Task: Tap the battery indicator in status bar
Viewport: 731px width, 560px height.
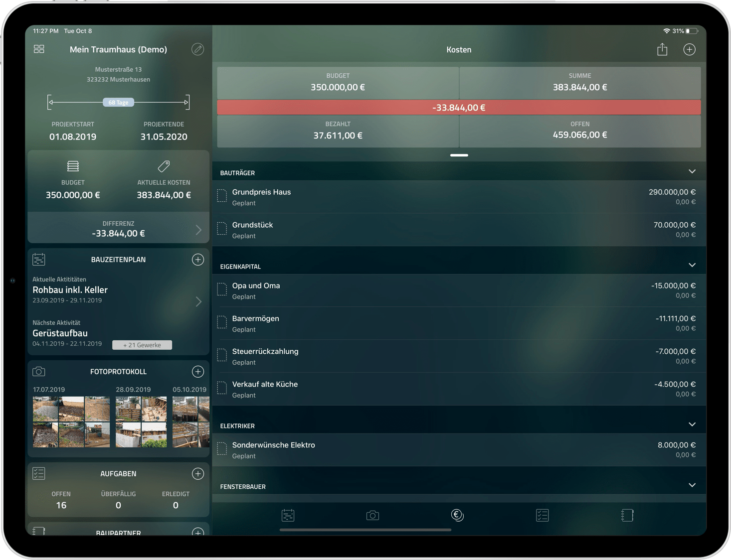Action: pyautogui.click(x=691, y=31)
